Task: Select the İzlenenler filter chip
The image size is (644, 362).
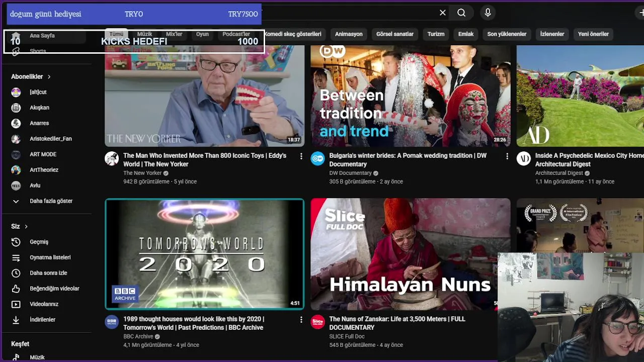Action: pos(552,34)
